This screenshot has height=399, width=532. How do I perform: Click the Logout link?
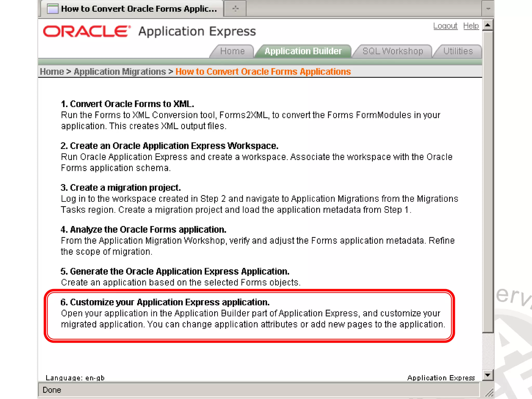pyautogui.click(x=445, y=26)
